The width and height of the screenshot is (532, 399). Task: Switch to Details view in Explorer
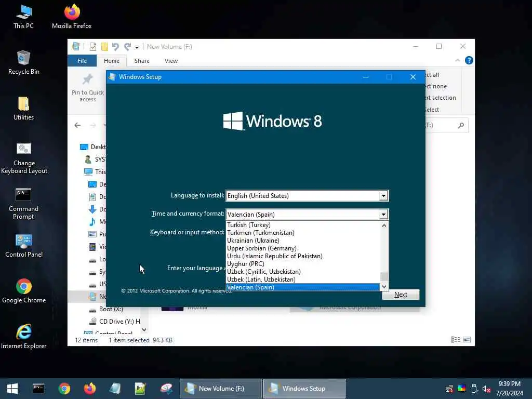click(x=455, y=340)
